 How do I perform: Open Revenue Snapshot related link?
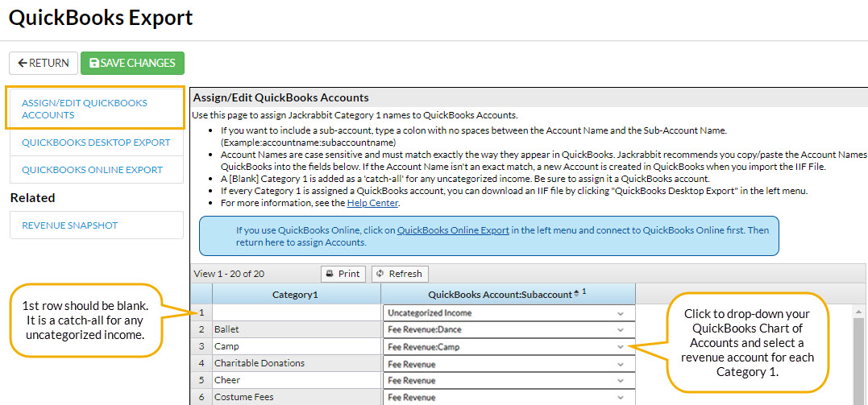97,225
